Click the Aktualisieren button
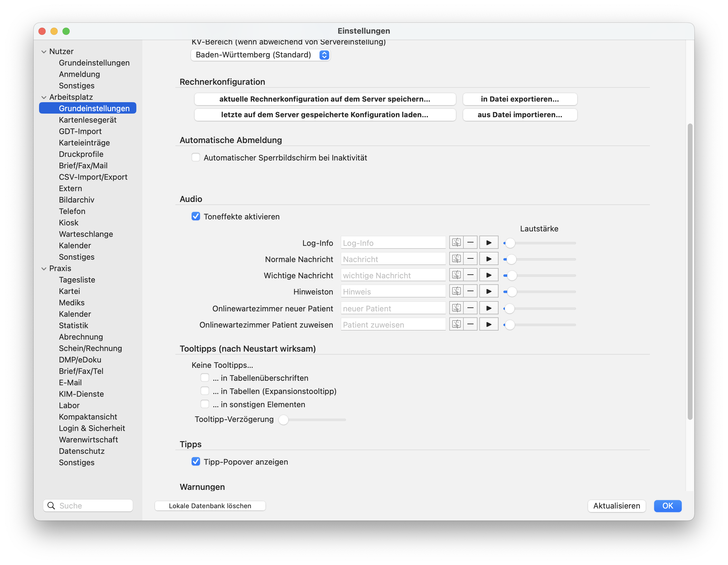This screenshot has width=728, height=565. (x=616, y=505)
